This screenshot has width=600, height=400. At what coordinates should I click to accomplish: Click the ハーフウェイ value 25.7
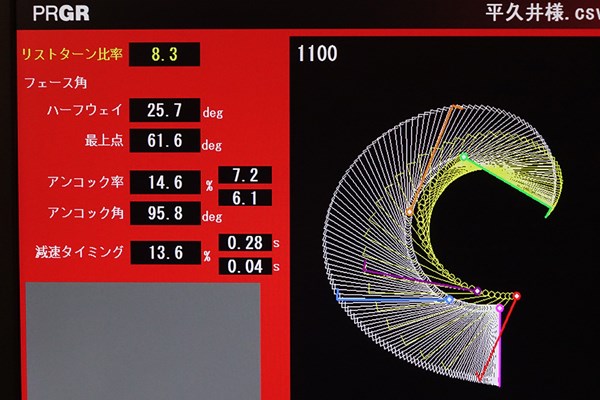coord(165,110)
